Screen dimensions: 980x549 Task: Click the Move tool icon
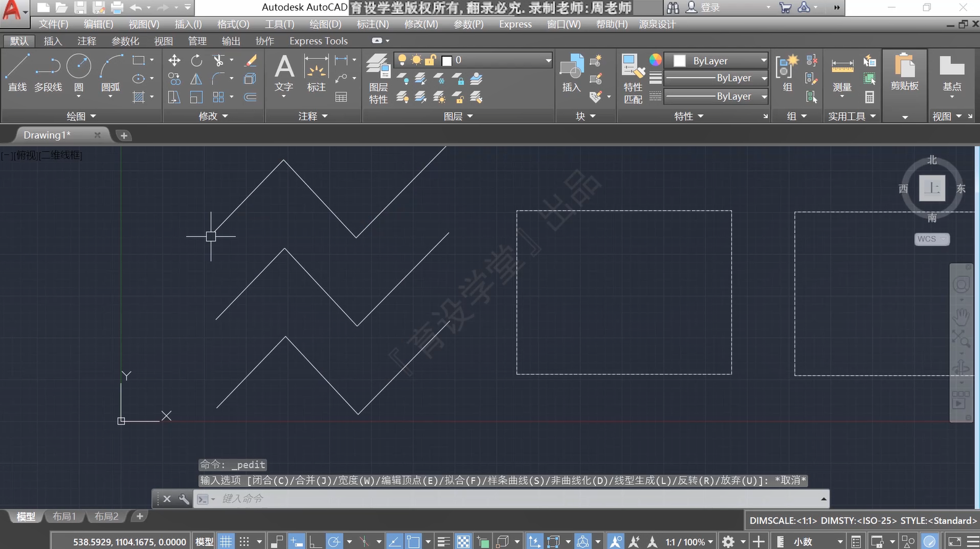coord(175,61)
